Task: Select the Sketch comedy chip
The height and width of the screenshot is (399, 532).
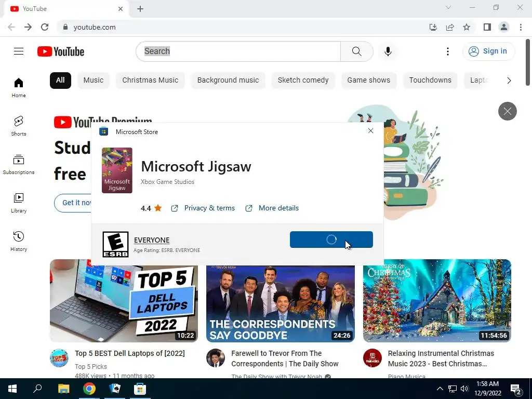Action: pos(303,81)
